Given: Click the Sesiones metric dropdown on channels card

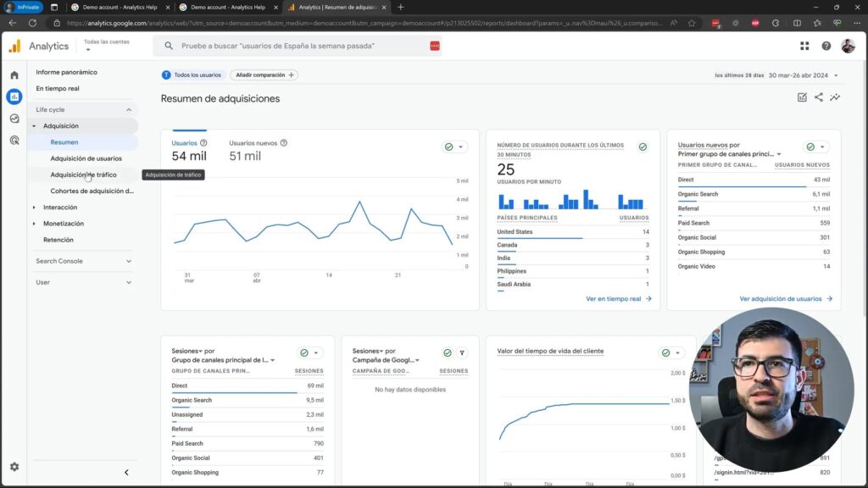Looking at the screenshot, I should tap(186, 352).
